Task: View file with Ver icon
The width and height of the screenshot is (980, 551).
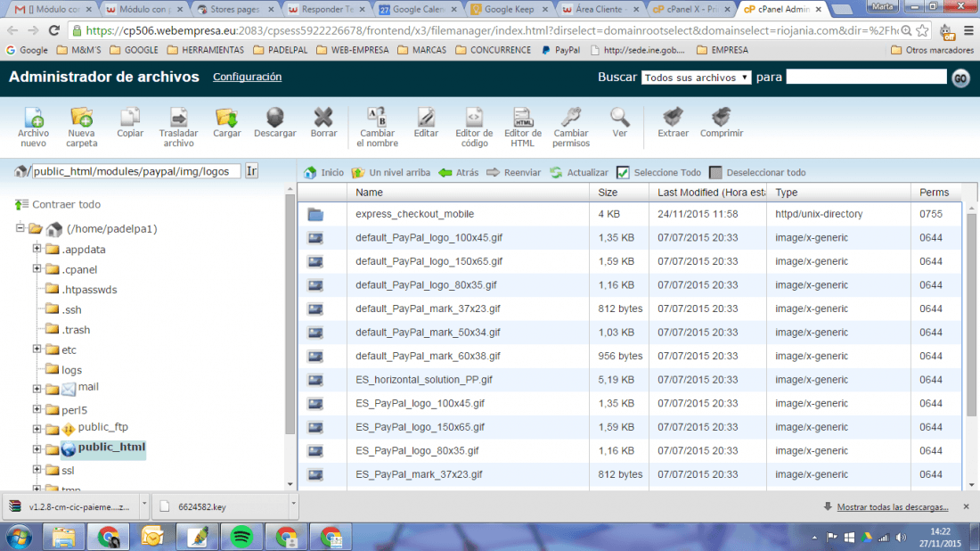Action: click(x=619, y=122)
